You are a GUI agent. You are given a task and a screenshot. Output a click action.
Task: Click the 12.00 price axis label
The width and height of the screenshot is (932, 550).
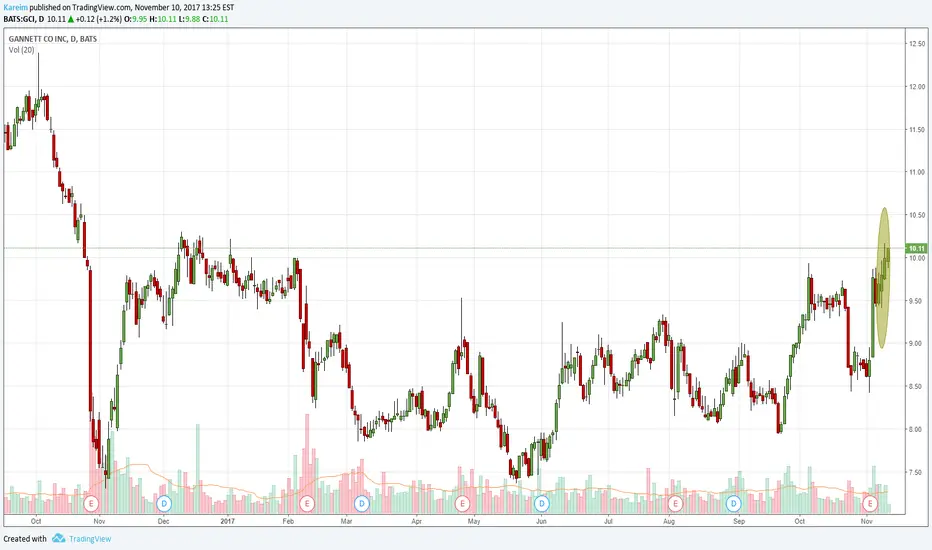click(917, 87)
